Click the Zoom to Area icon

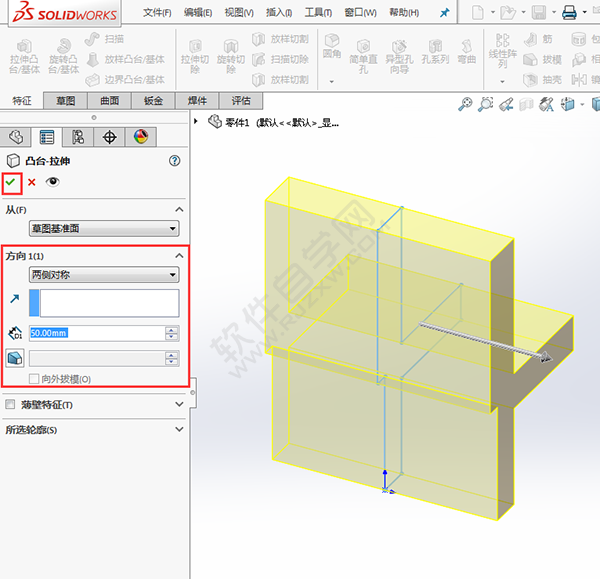[x=485, y=104]
